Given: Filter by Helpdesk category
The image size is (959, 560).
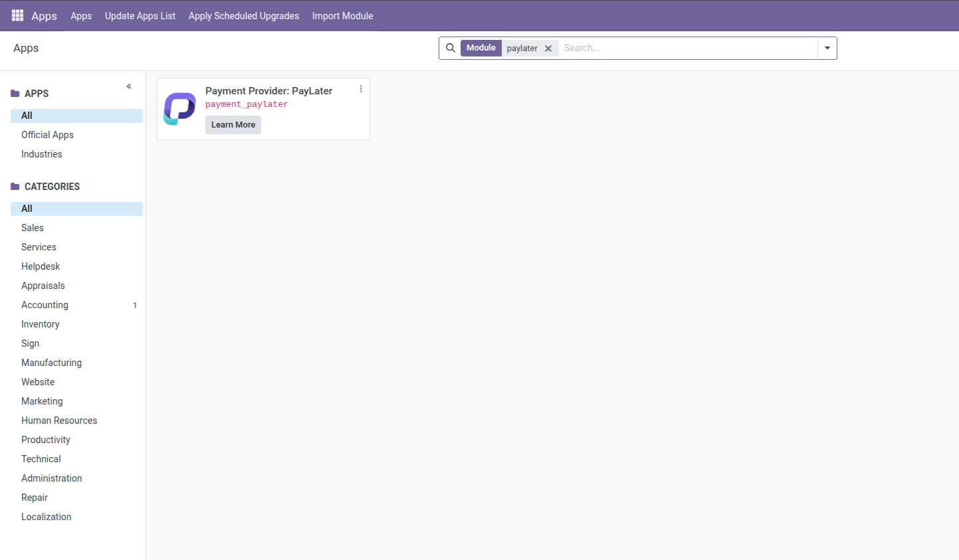Looking at the screenshot, I should pos(76,266).
